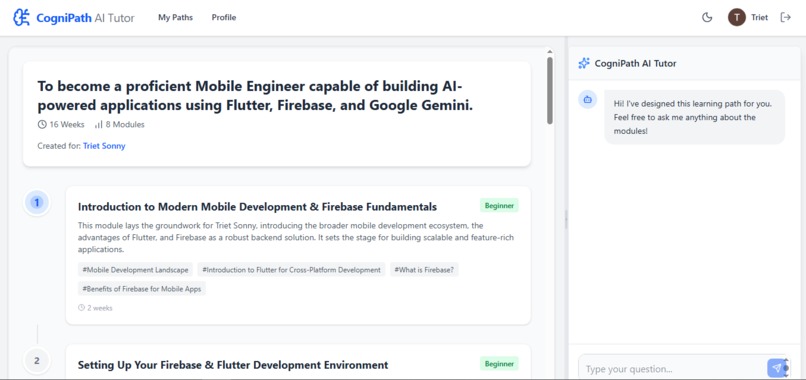
Task: Open the My Paths menu
Action: 175,17
